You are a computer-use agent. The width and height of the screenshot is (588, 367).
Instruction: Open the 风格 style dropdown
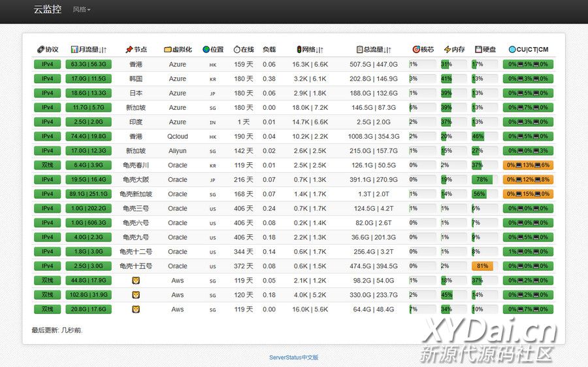pos(82,10)
